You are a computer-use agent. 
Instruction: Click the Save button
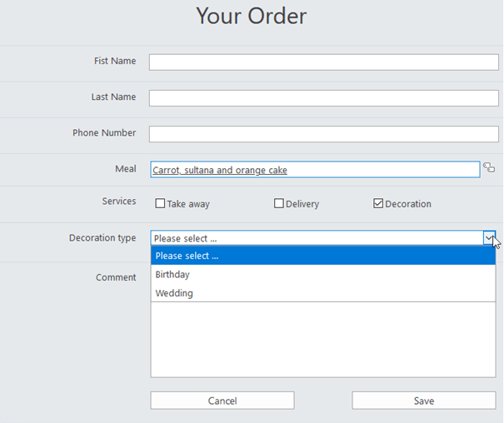pos(424,401)
